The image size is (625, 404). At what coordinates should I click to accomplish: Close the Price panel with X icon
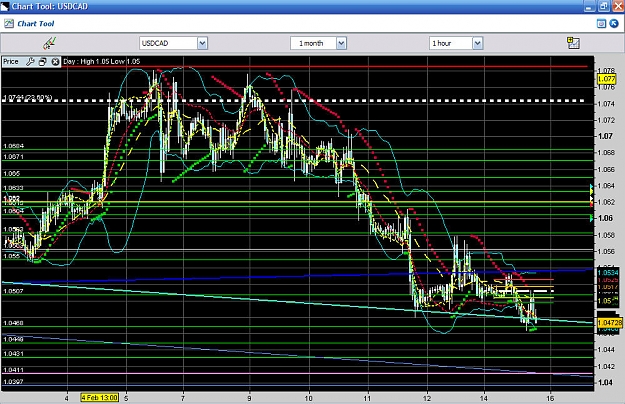pos(55,62)
